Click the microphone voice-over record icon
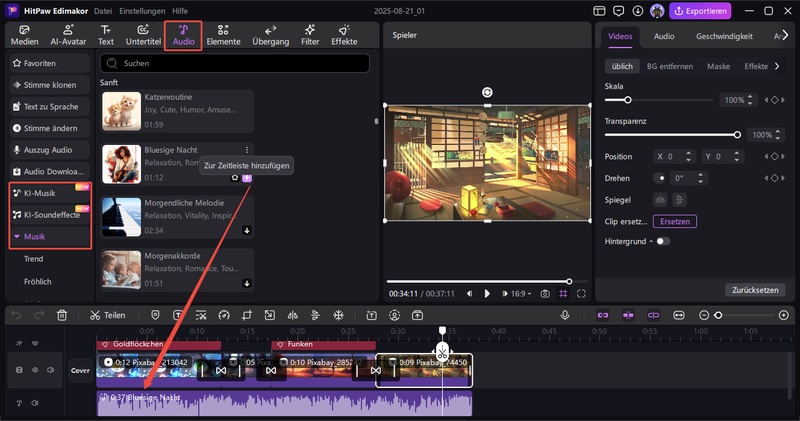Viewport: 800px width, 421px height. click(x=565, y=315)
